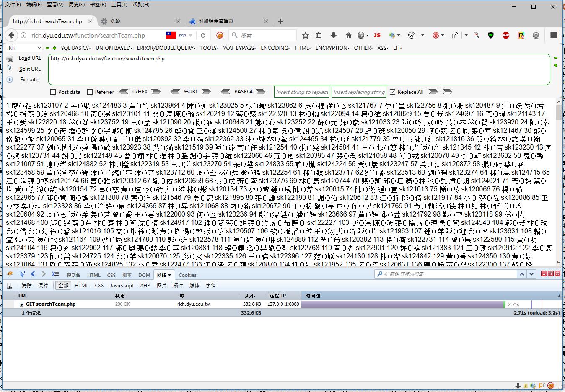
Task: Open a new browser tab
Action: click(281, 21)
